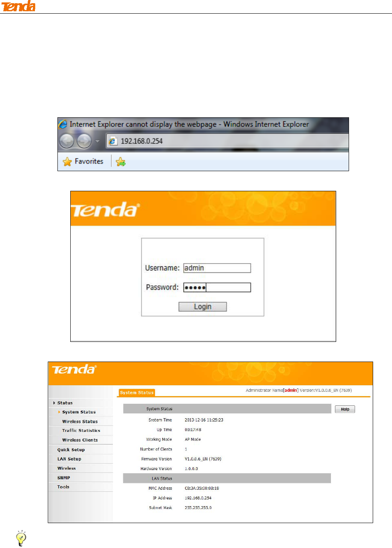Click the Tenda logo on login page

[105, 210]
